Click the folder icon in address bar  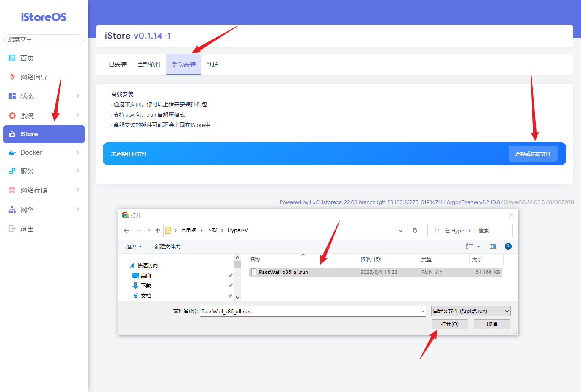pyautogui.click(x=168, y=231)
